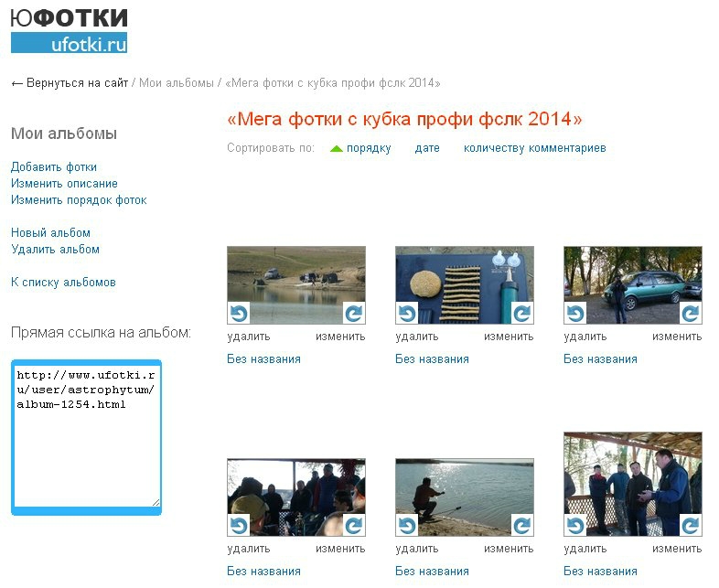Rotate the lake photo counter-clockwise
Screen dimensions: 719x588
point(238,314)
